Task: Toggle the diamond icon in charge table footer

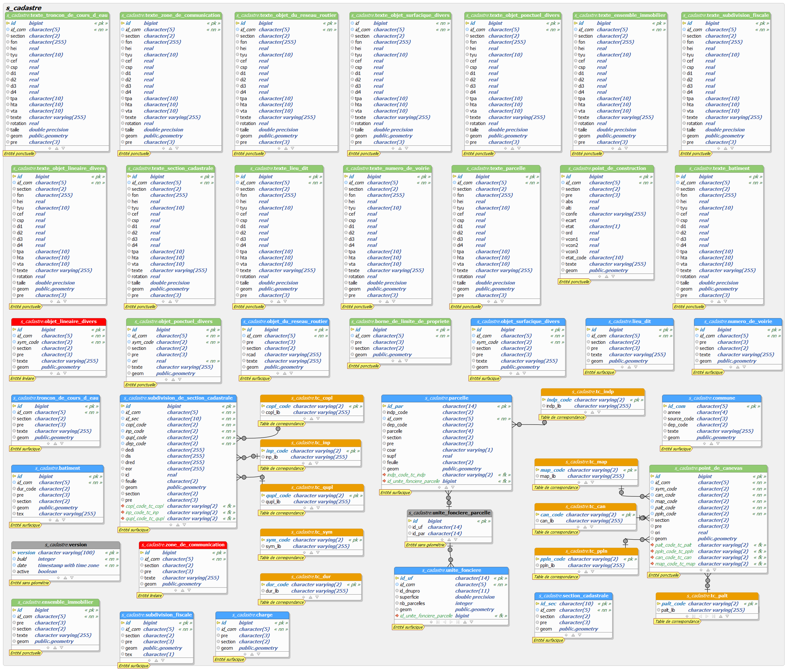Action: pos(245,654)
